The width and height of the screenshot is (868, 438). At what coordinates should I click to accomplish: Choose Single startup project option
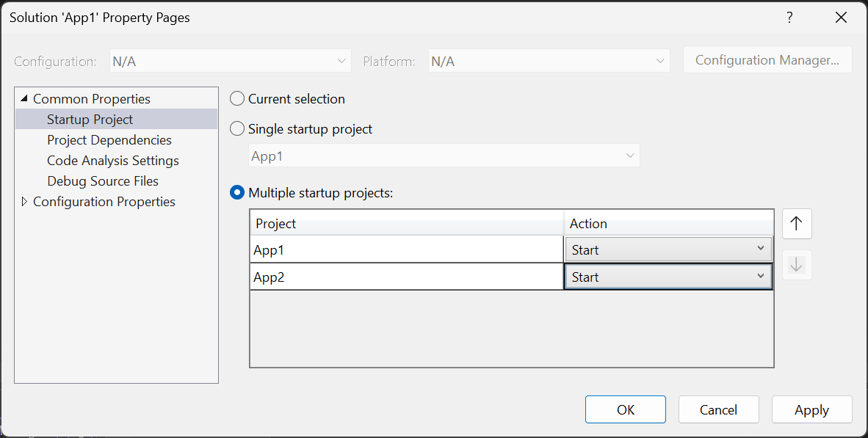tap(238, 129)
